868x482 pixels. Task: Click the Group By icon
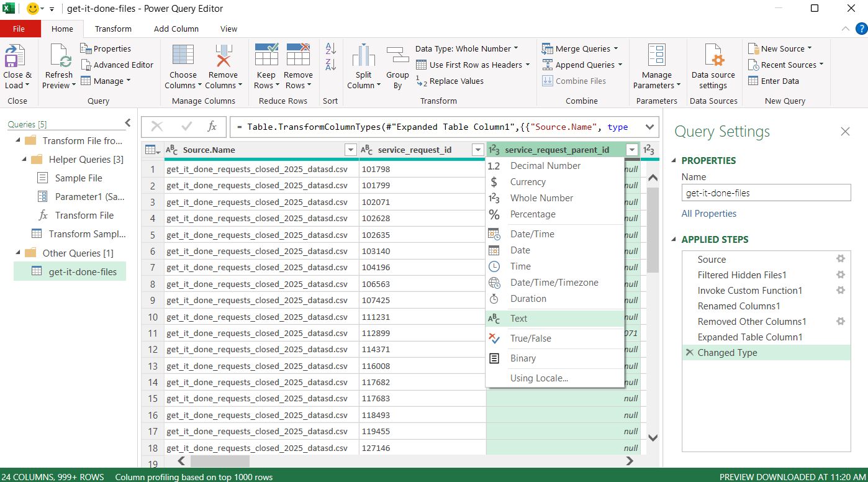397,56
